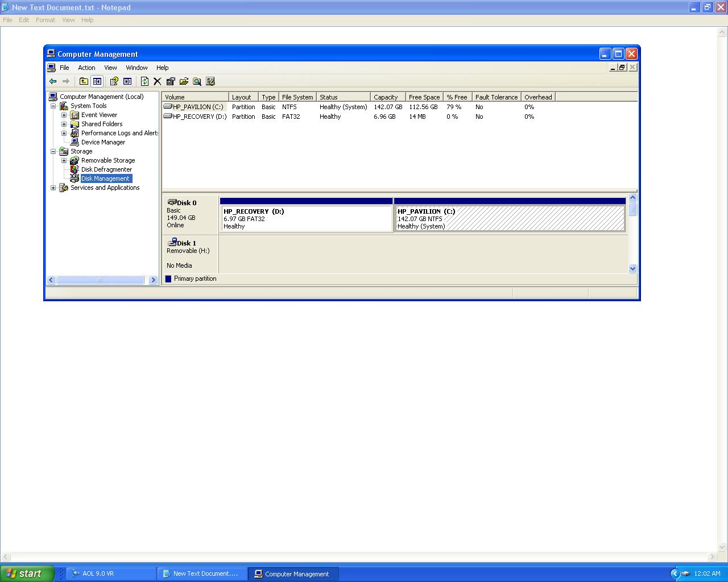Open the File menu in Computer Management

point(64,68)
